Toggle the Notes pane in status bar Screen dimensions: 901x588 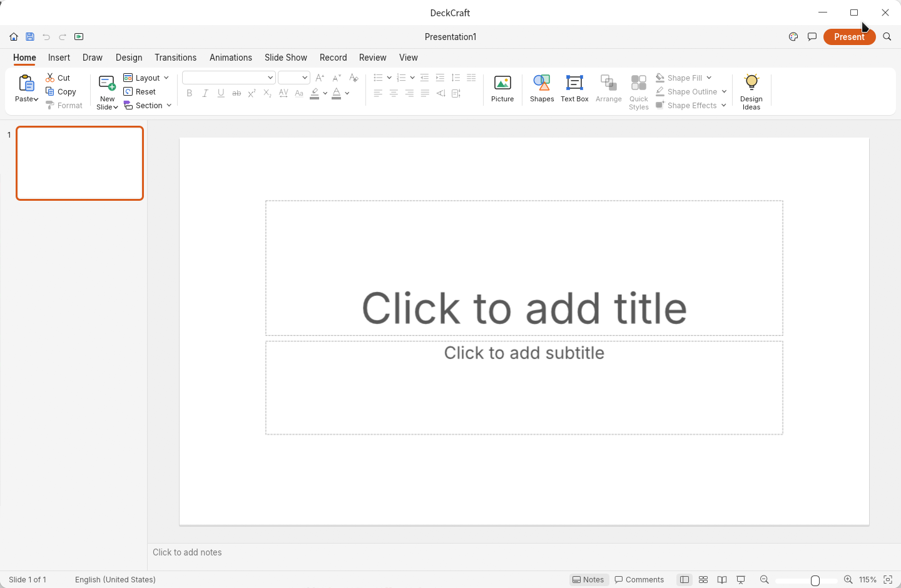[x=589, y=580]
